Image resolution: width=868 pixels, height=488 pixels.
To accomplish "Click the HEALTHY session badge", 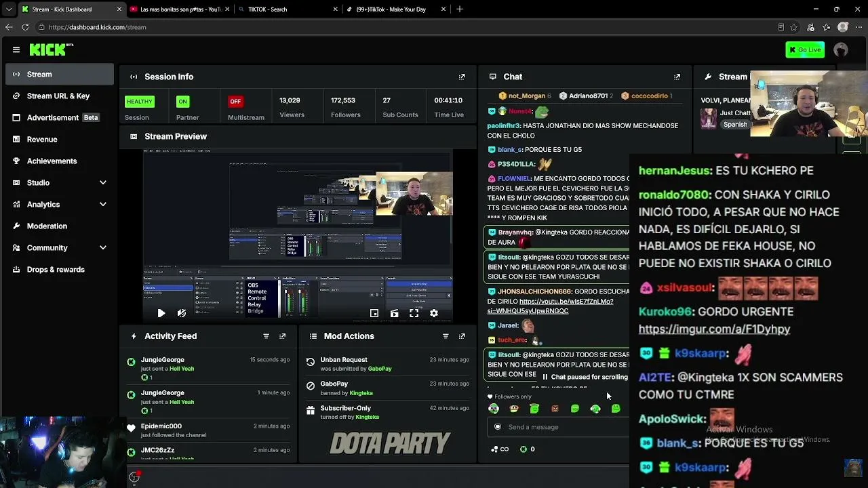I will (139, 102).
